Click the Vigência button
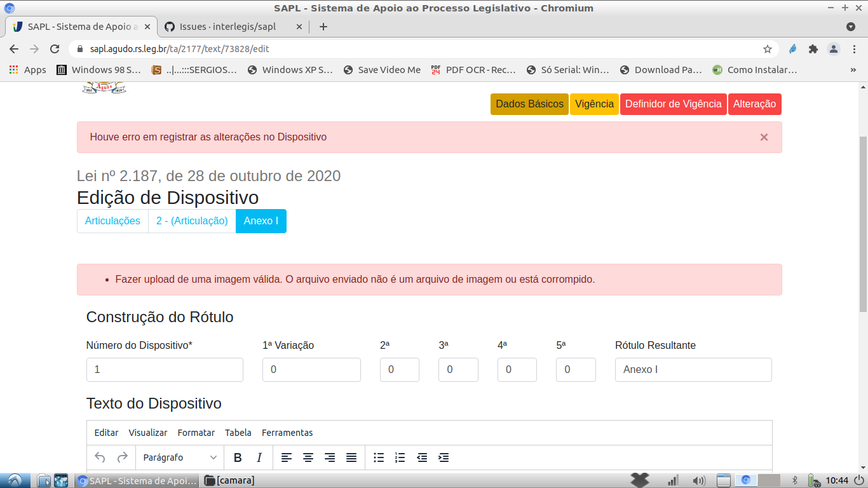868x488 pixels. (x=594, y=104)
